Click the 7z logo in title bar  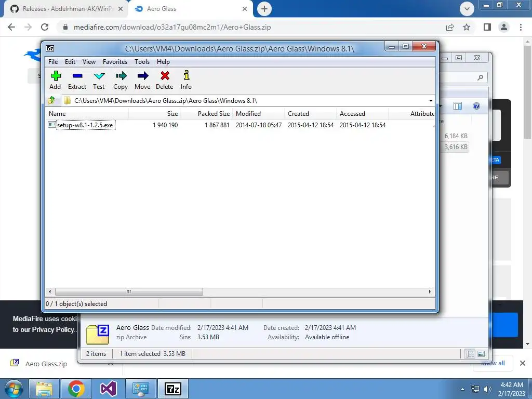coord(50,48)
